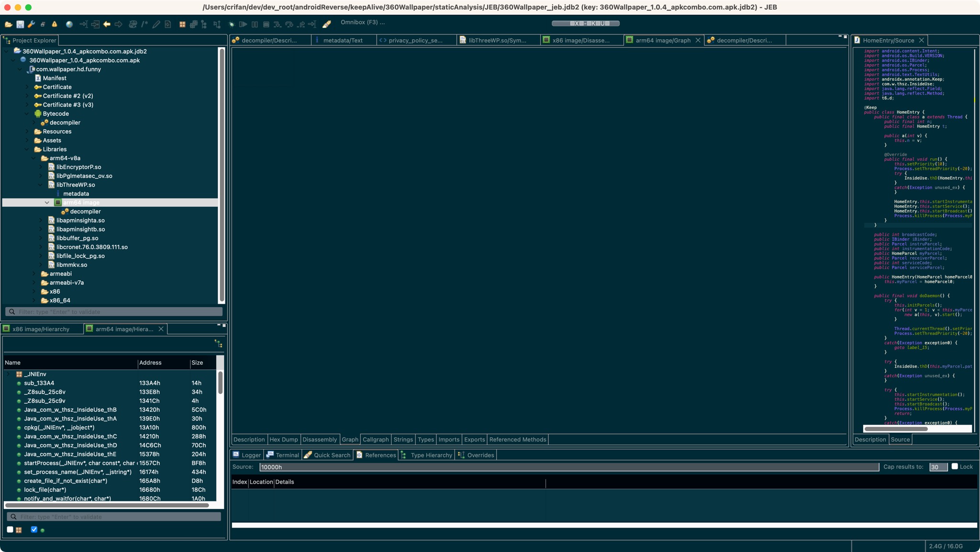Click the Project Explorer vertical scrollbar
Screen dimensions: 980x552
pos(222,175)
